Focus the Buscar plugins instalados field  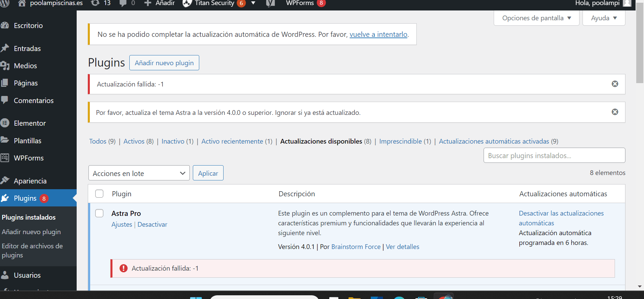click(x=554, y=155)
